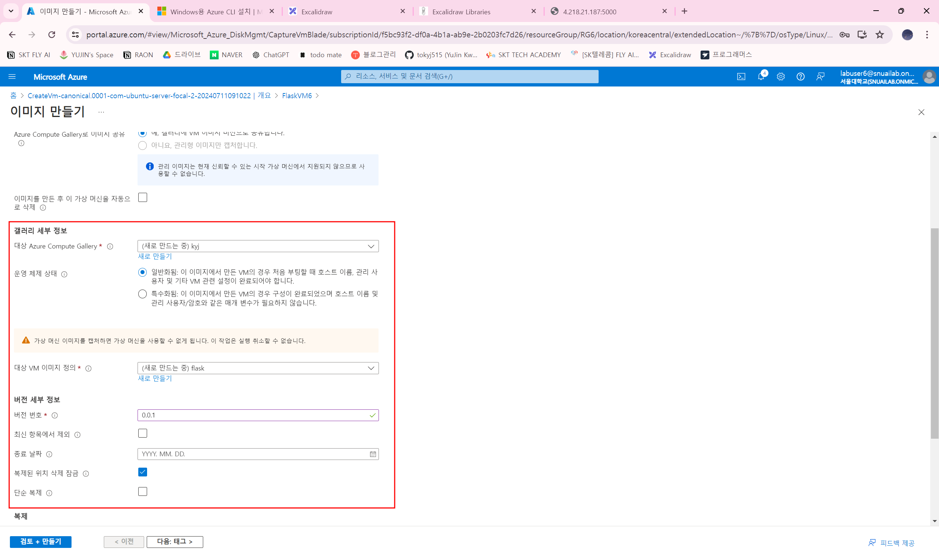Screen dimensions: 939x560
Task: Click the 검토 + 만들기 button
Action: pos(40,542)
